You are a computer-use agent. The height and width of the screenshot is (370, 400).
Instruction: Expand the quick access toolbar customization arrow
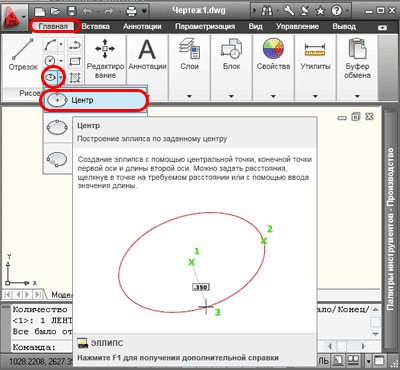pyautogui.click(x=144, y=12)
